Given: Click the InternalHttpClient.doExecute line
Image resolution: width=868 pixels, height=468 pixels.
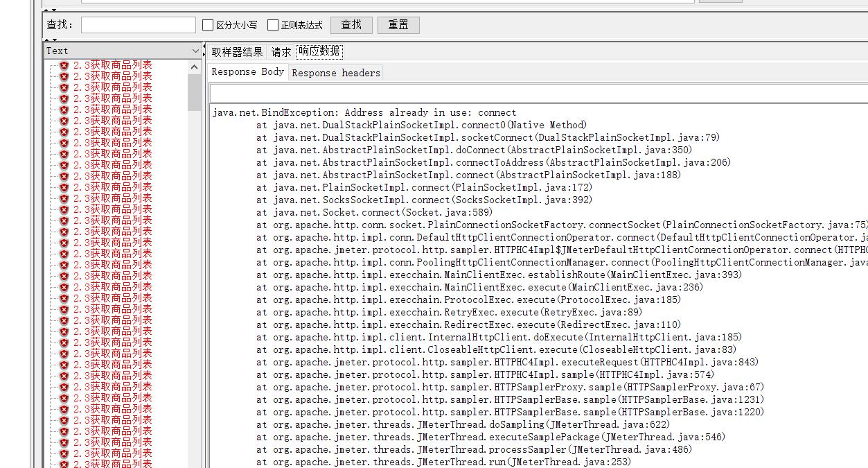Looking at the screenshot, I should (x=499, y=337).
